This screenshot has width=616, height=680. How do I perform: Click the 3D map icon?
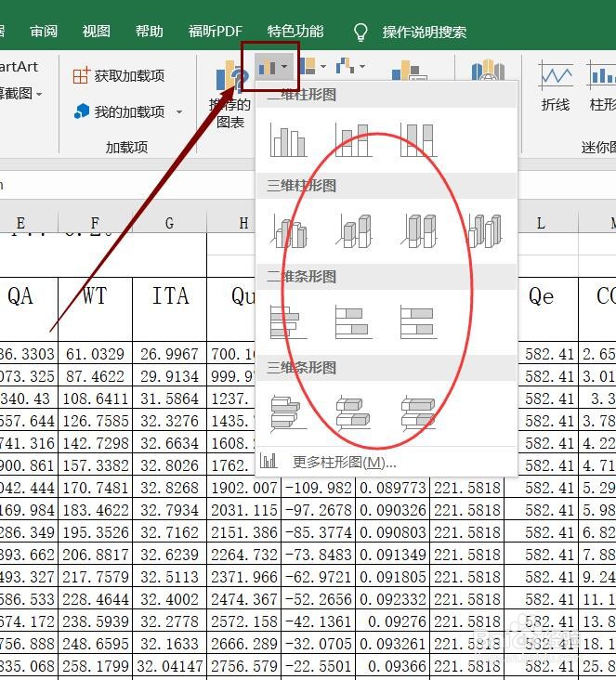pyautogui.click(x=488, y=70)
